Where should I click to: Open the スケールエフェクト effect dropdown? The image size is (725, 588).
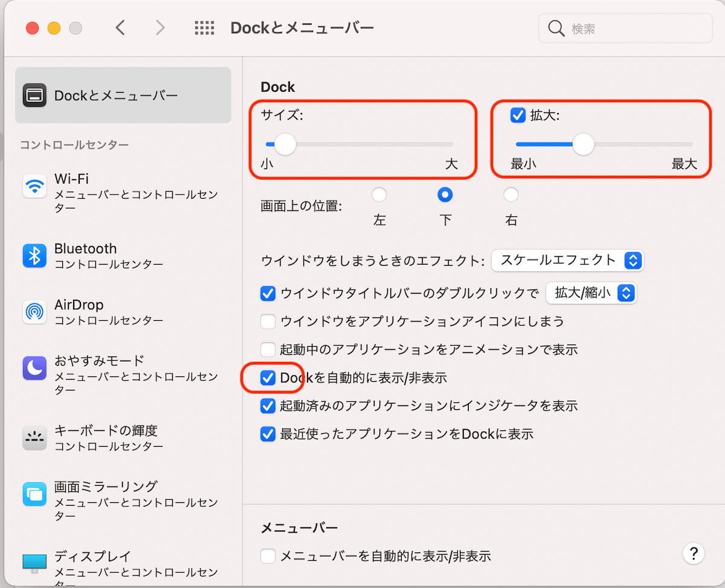click(x=567, y=260)
